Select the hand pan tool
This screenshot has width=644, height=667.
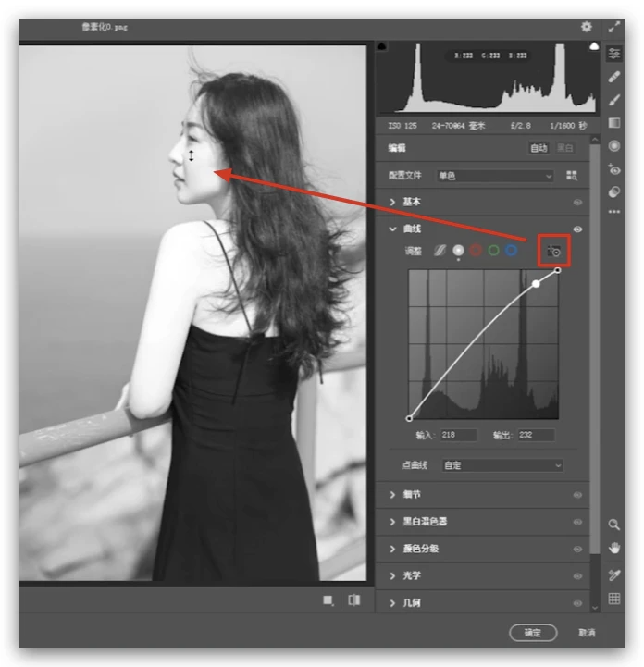click(x=614, y=549)
